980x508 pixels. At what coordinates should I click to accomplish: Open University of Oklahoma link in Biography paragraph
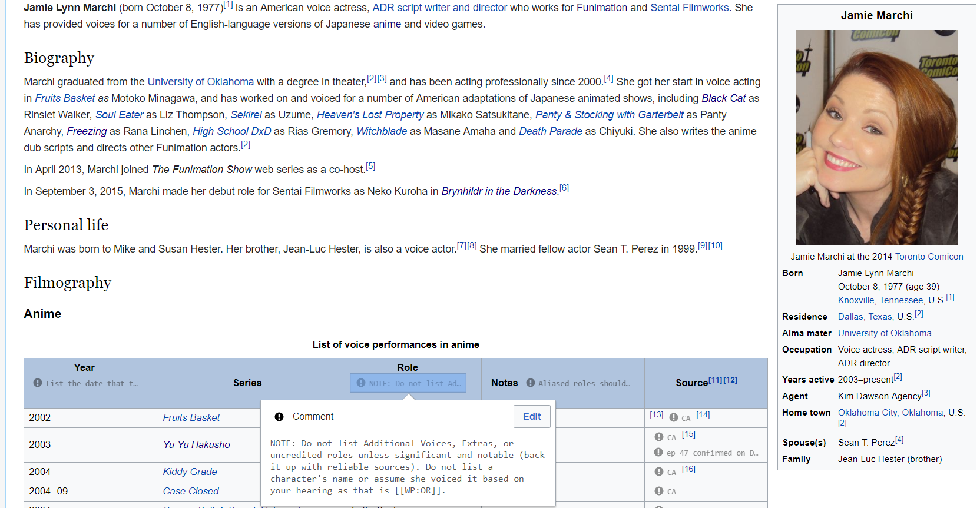click(x=201, y=82)
